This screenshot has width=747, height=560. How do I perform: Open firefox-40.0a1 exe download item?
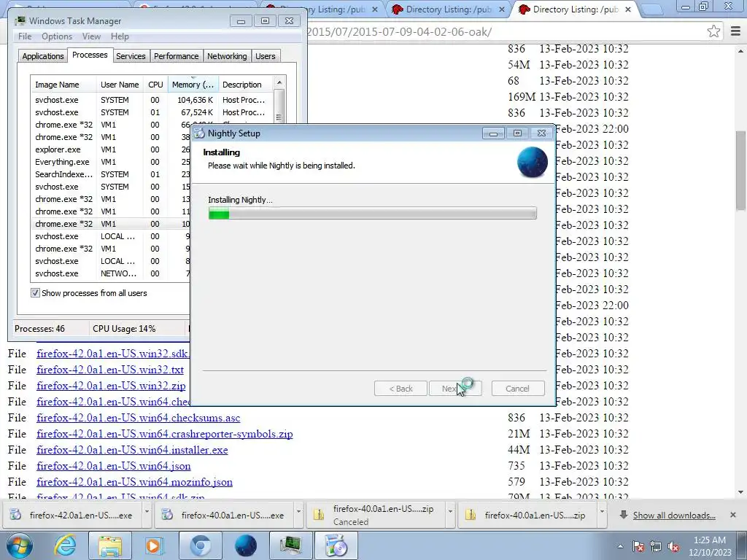[225, 515]
